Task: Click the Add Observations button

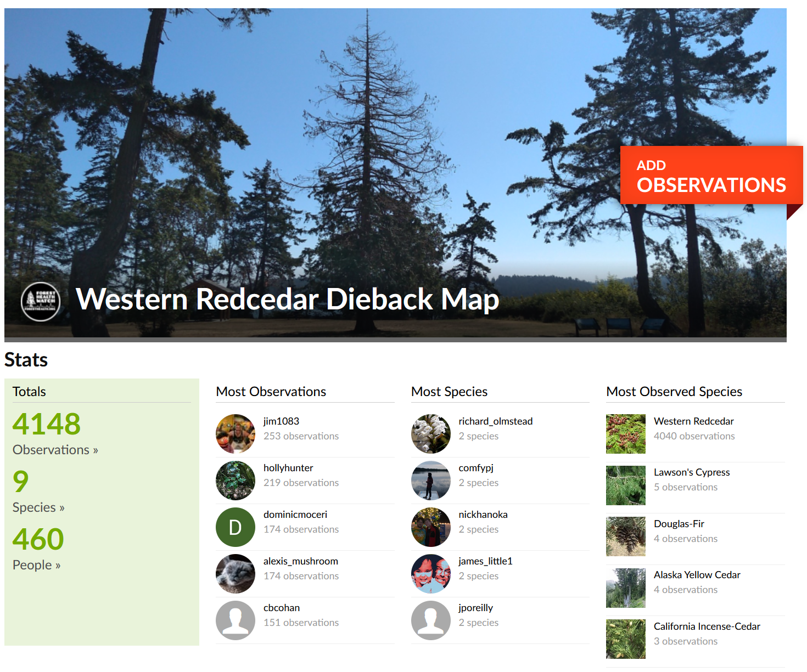Action: (711, 176)
